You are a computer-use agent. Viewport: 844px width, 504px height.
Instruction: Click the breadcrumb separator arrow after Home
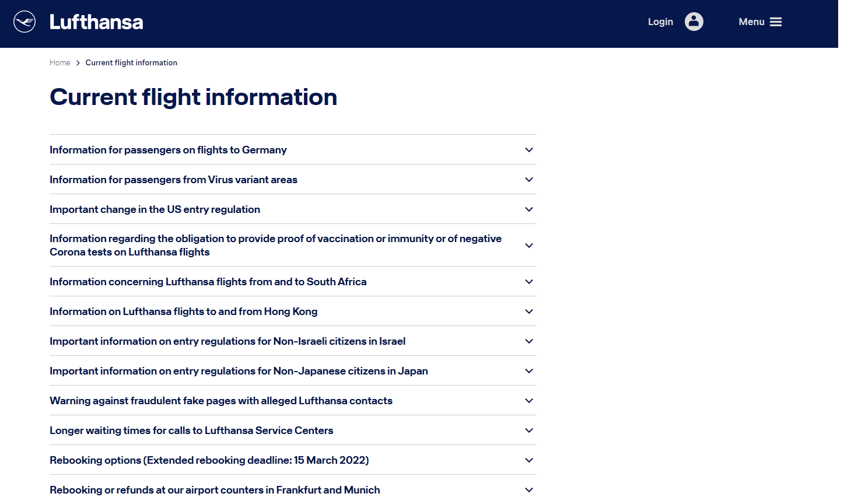click(78, 63)
